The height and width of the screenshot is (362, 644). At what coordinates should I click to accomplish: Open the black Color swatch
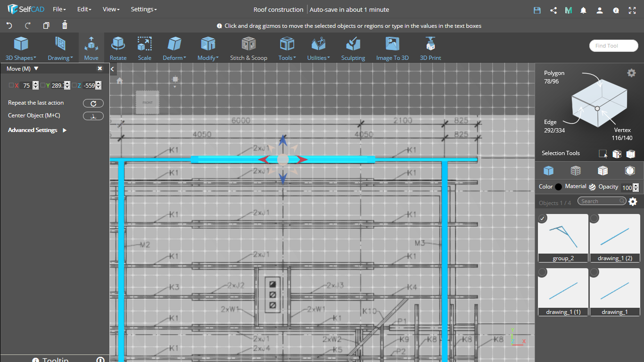tap(559, 187)
